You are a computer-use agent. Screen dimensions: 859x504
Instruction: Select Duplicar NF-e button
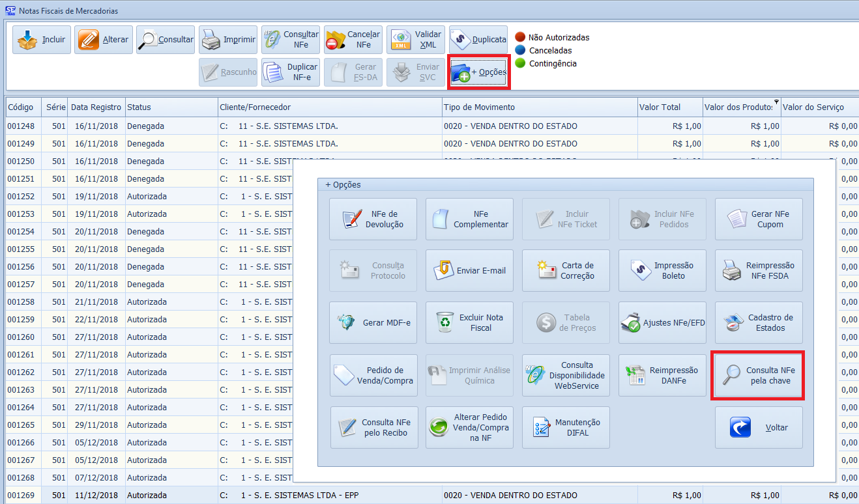point(290,72)
